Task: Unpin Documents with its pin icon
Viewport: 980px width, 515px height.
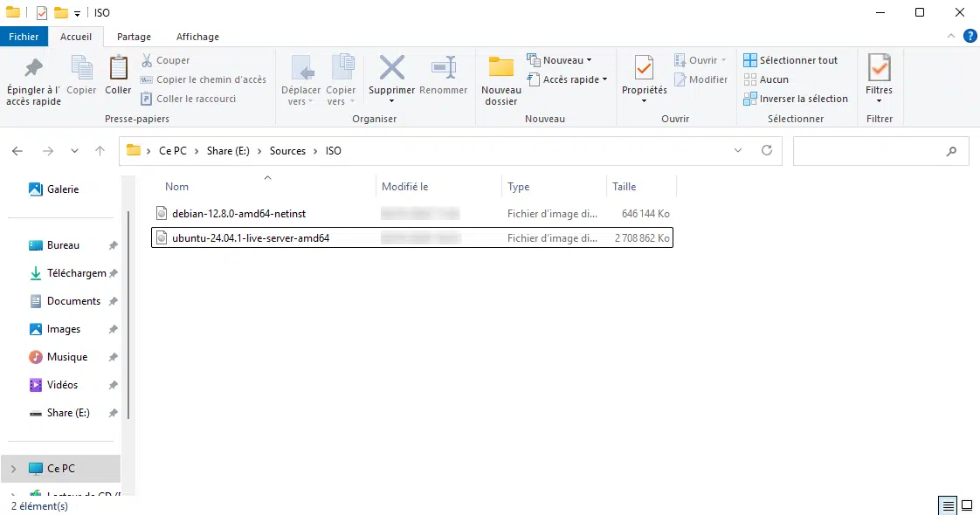Action: (114, 301)
